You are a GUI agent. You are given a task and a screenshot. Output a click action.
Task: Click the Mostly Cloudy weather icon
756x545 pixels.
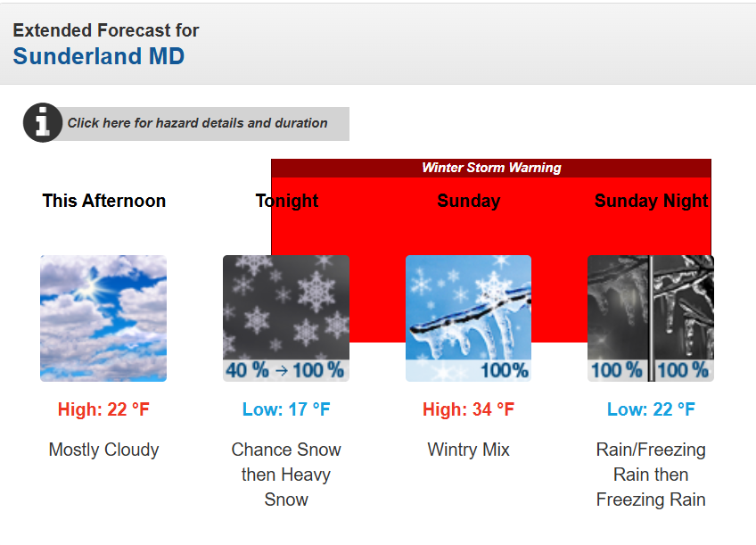point(103,318)
